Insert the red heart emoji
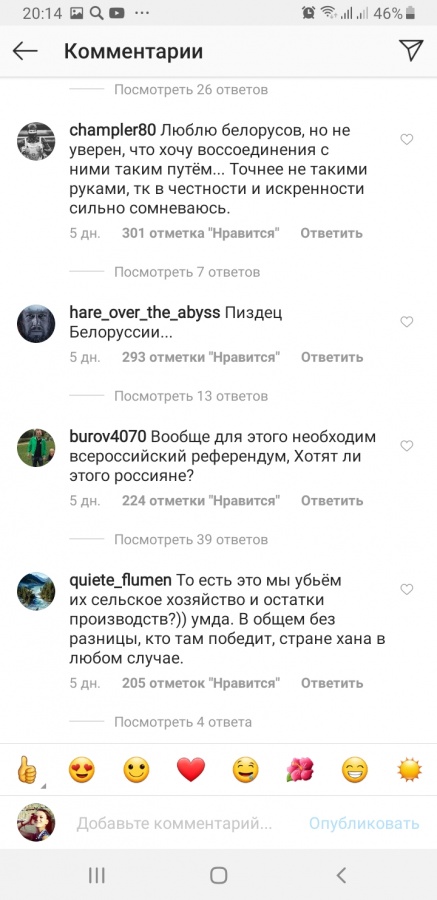The width and height of the screenshot is (437, 900). point(191,769)
